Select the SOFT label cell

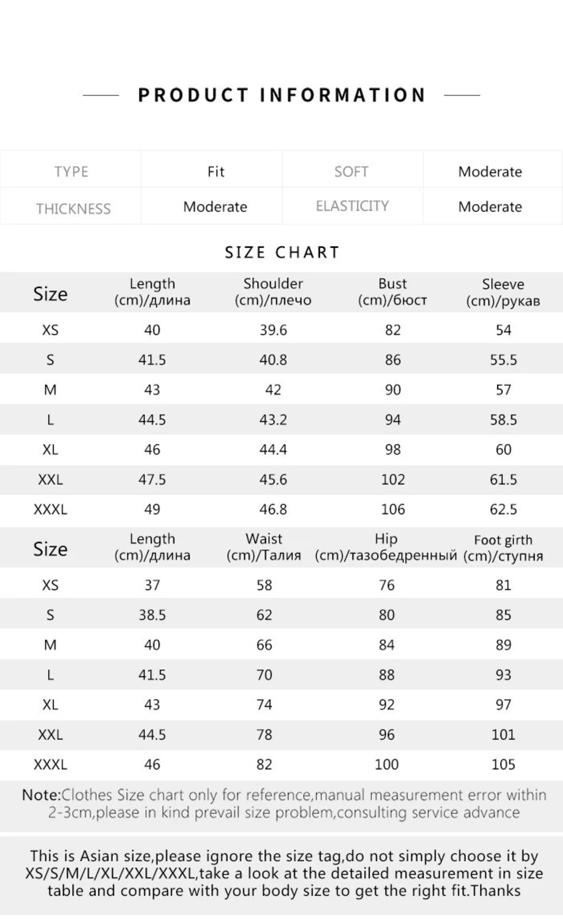(351, 171)
